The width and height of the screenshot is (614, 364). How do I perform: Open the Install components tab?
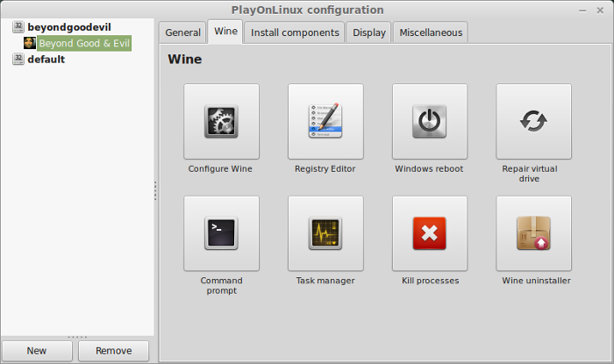(x=295, y=32)
